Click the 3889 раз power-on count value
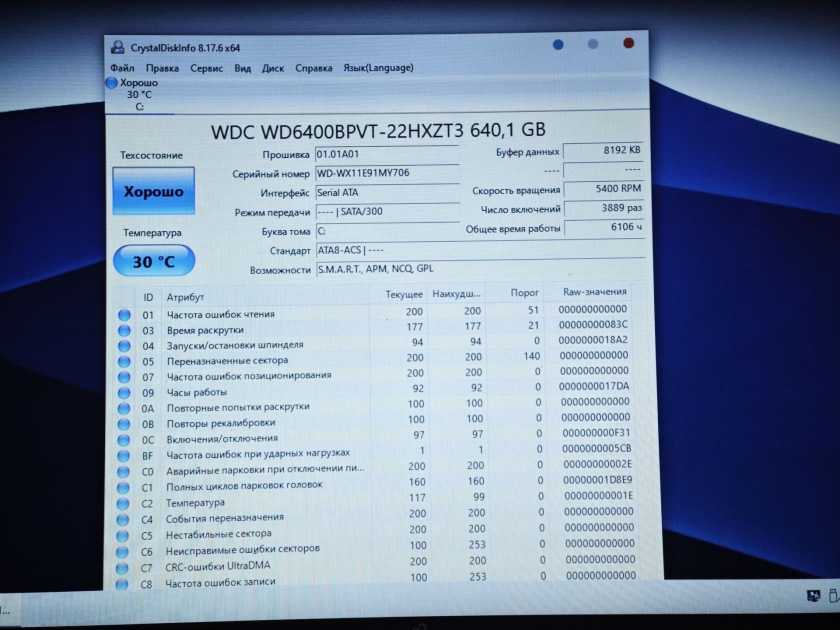 click(x=603, y=208)
